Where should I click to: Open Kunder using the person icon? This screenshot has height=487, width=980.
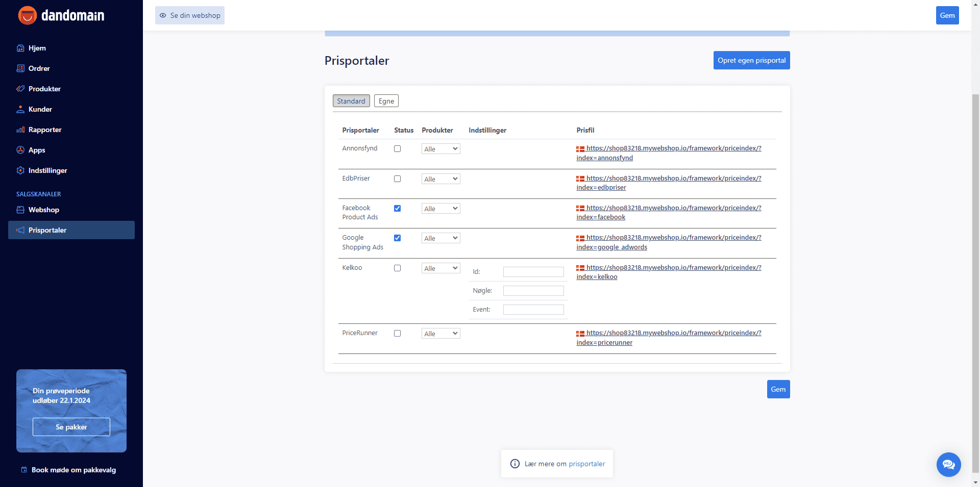pos(20,109)
